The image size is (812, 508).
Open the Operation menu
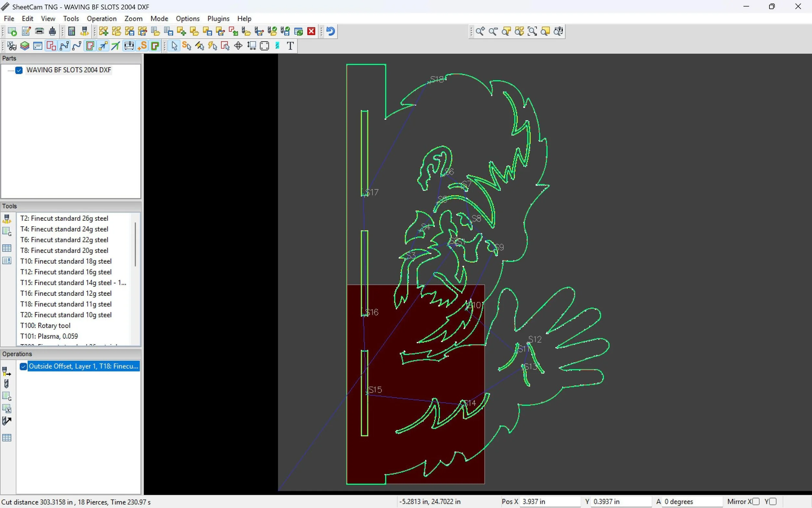point(101,19)
